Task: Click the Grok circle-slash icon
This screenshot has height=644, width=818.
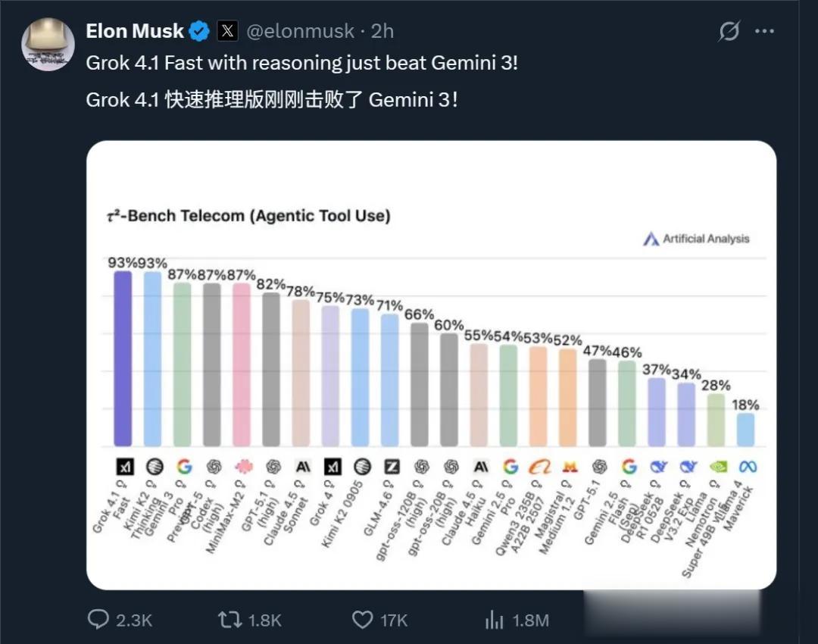Action: click(x=729, y=32)
